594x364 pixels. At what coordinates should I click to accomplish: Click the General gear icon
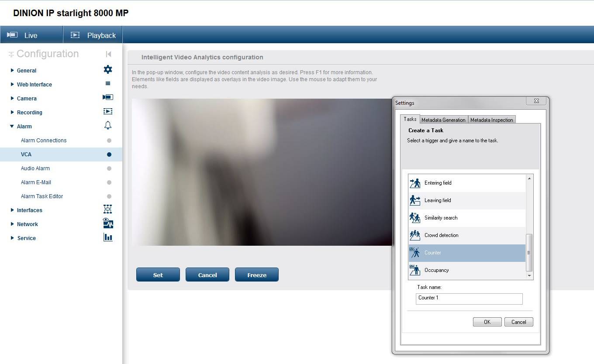[x=108, y=69]
